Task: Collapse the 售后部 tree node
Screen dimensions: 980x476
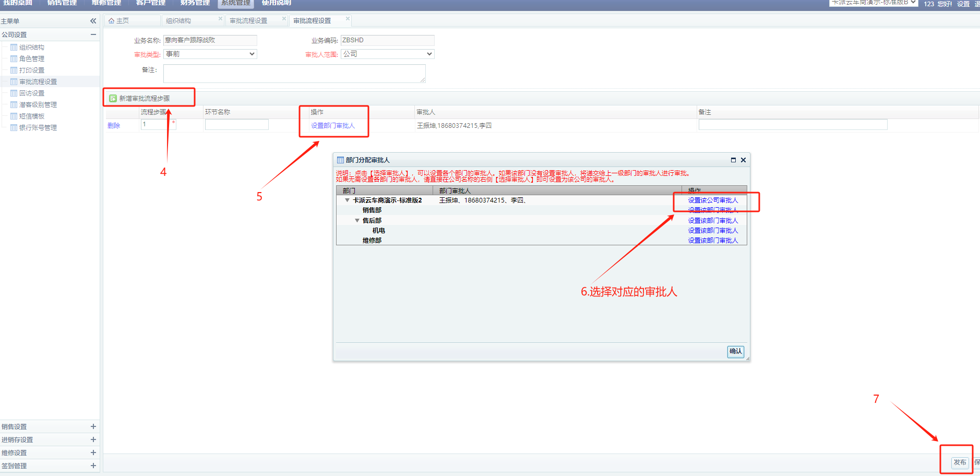Action: [357, 221]
